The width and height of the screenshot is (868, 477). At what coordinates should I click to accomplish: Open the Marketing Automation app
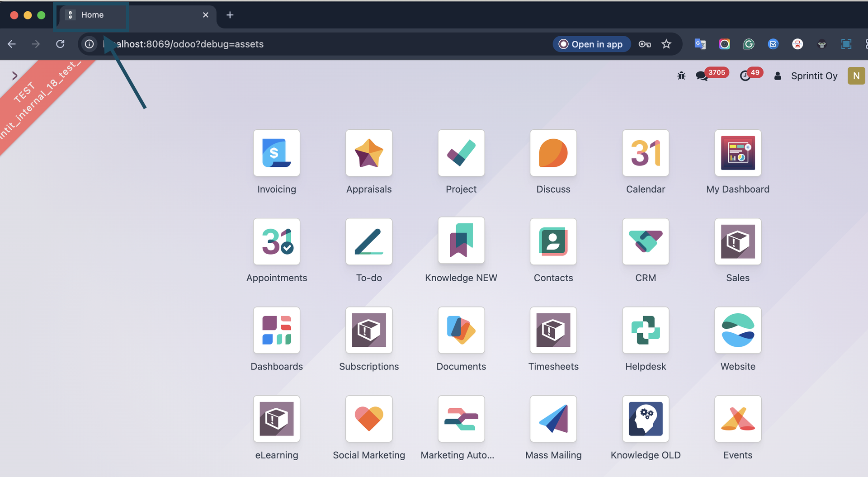[x=461, y=419]
